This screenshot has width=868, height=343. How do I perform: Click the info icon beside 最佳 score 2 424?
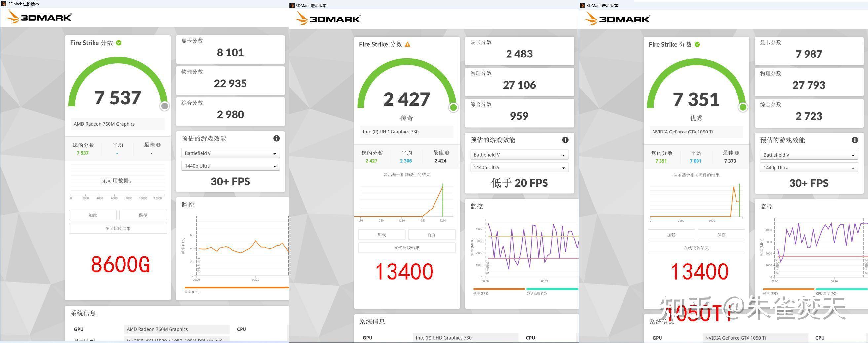(447, 153)
